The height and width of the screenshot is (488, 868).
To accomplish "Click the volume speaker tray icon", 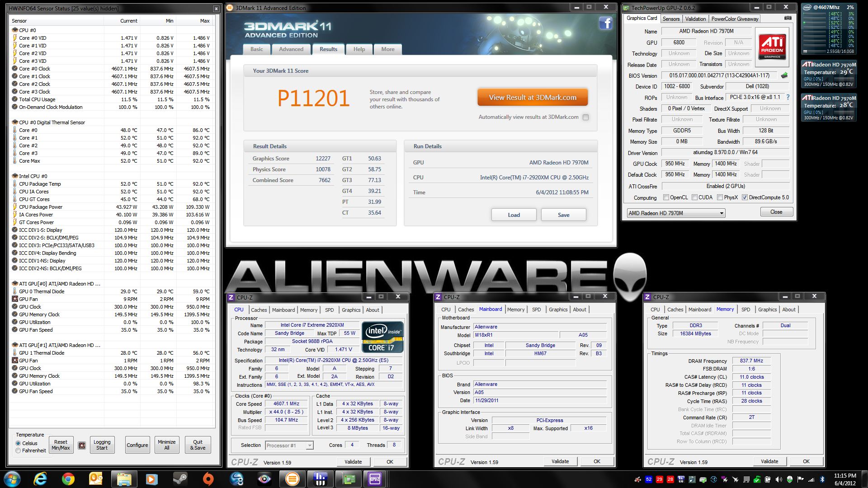I will 778,479.
